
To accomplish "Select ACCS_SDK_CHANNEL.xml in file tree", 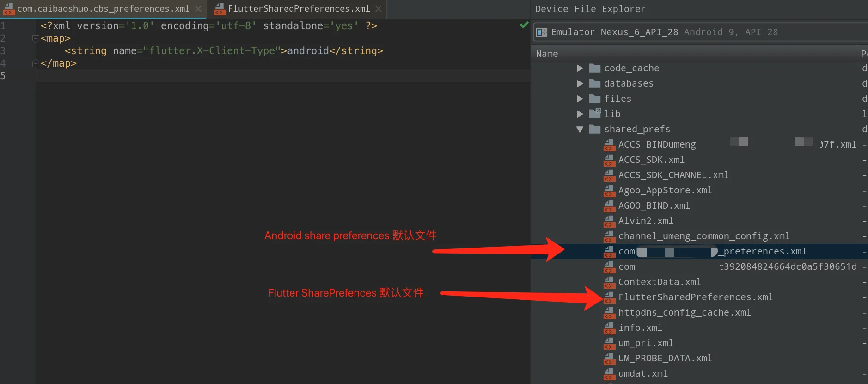I will click(x=673, y=175).
